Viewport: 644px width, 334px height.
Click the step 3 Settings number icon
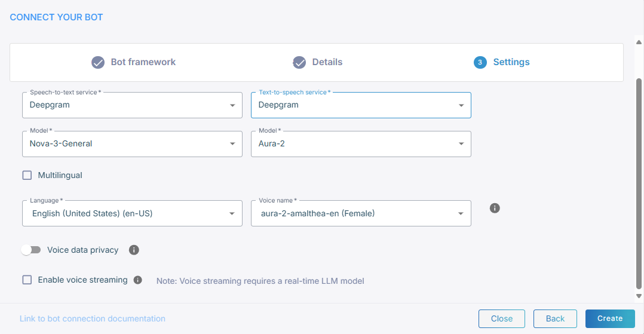tap(480, 62)
